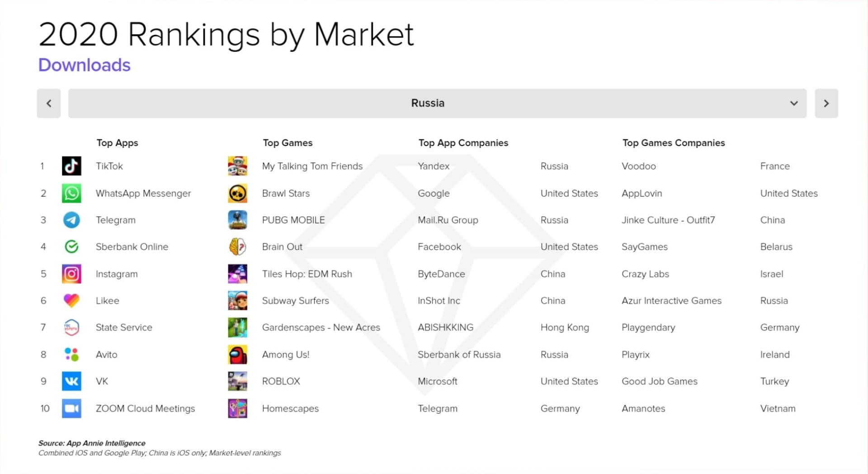Click the Yandex company name
Screen dimensions: 868x474
tap(433, 166)
